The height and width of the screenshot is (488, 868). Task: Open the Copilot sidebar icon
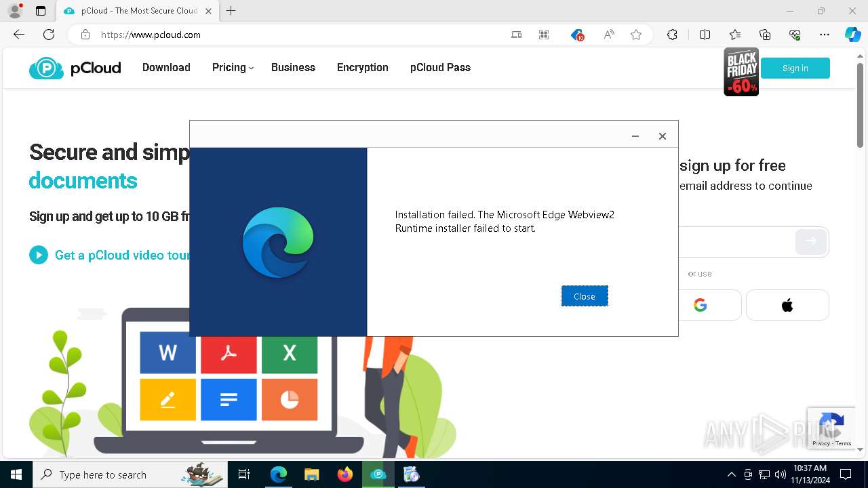coord(852,35)
